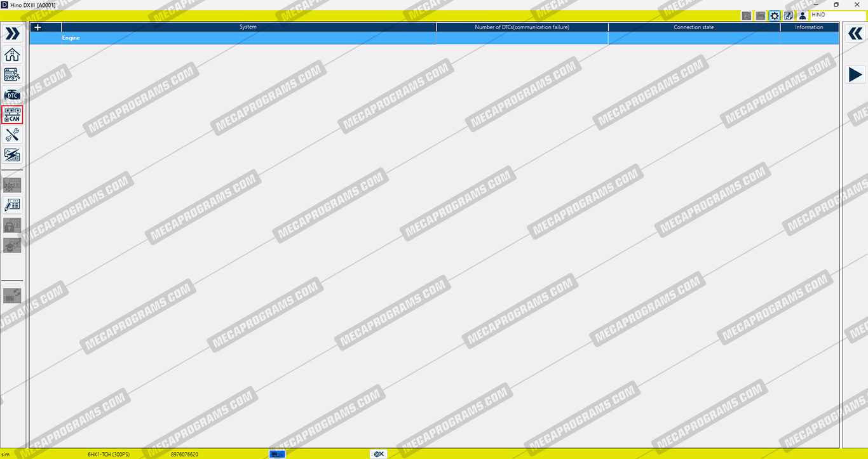Click the user profile icon
The width and height of the screenshot is (868, 459).
point(803,16)
